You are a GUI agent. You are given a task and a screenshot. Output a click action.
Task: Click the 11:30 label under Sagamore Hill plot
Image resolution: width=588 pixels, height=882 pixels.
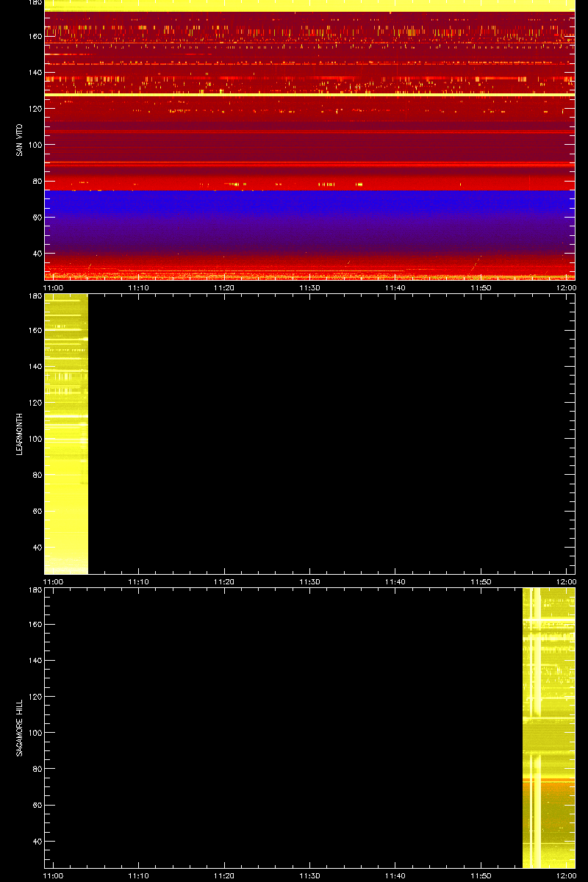tap(309, 875)
